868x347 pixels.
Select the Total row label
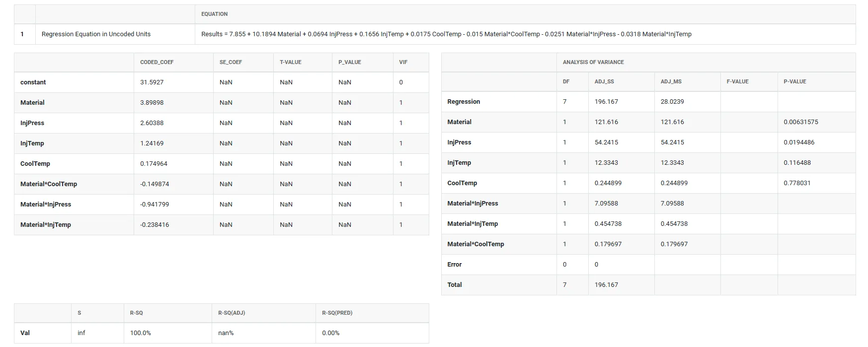click(x=454, y=285)
